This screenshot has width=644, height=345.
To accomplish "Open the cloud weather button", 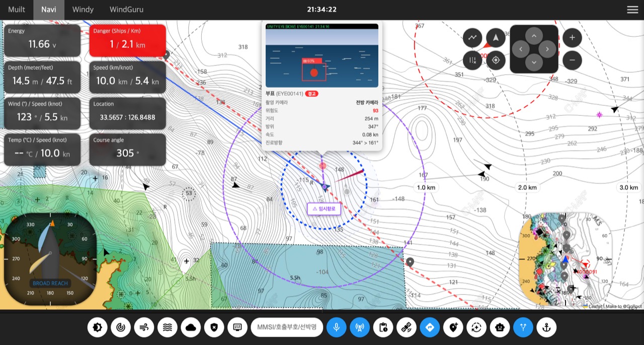I will pos(191,327).
